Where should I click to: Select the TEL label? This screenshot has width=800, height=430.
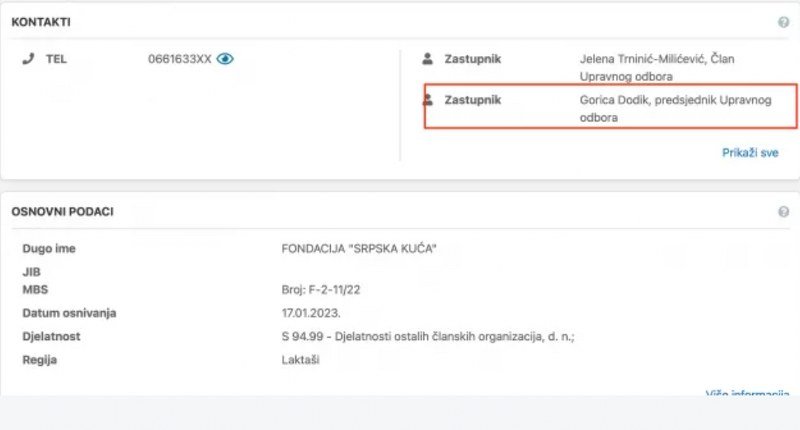point(56,59)
